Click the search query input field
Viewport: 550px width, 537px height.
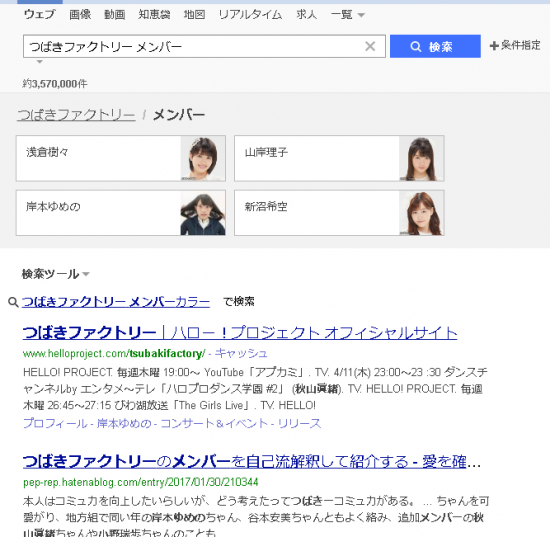pos(193,46)
